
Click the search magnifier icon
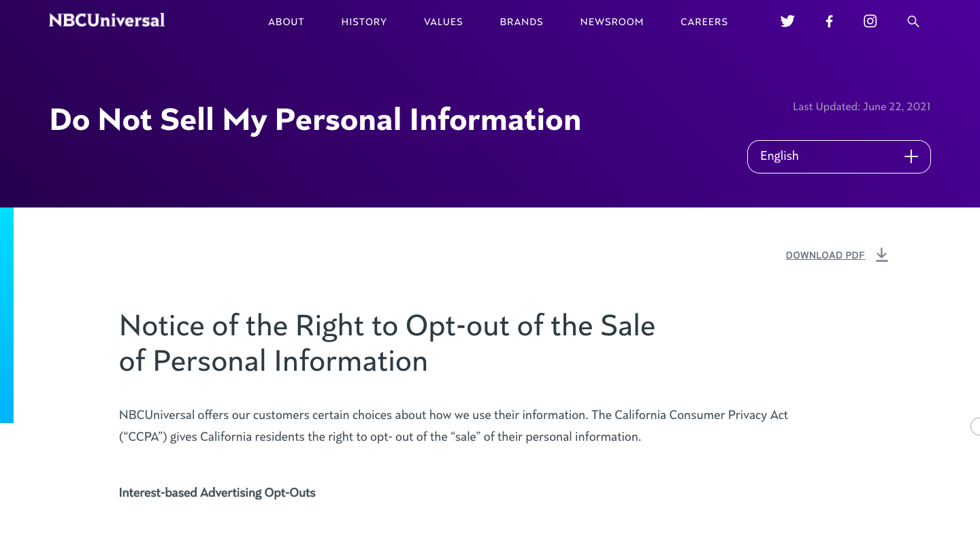[x=913, y=22]
